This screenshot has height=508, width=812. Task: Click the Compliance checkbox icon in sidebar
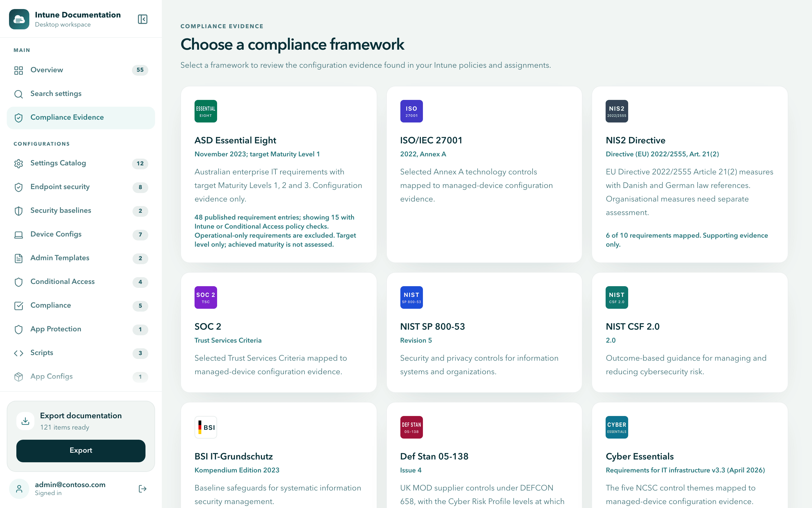[x=18, y=305]
